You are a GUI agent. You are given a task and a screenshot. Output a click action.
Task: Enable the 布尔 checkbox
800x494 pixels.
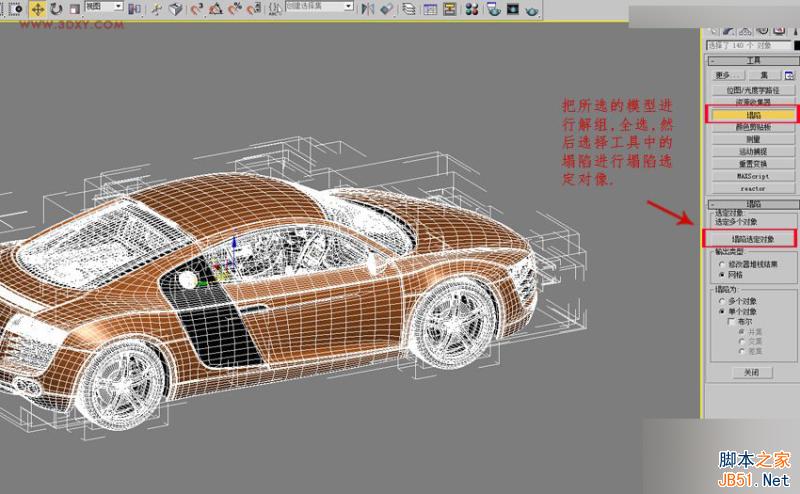click(x=731, y=321)
